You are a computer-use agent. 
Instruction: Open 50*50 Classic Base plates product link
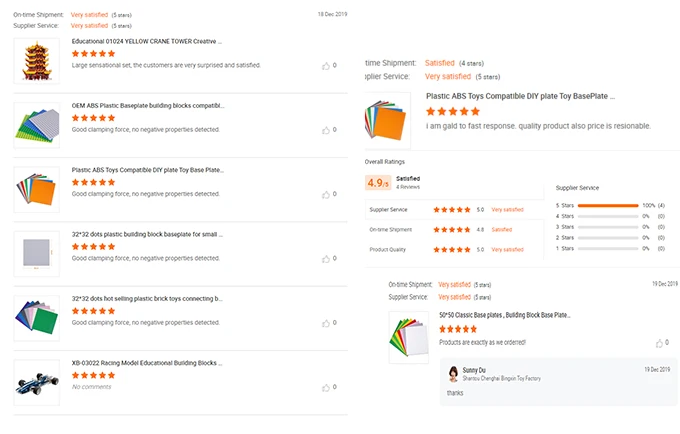505,314
